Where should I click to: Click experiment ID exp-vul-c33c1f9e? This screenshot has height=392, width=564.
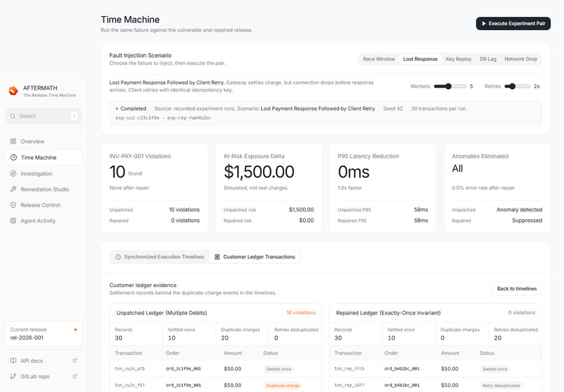pos(137,118)
